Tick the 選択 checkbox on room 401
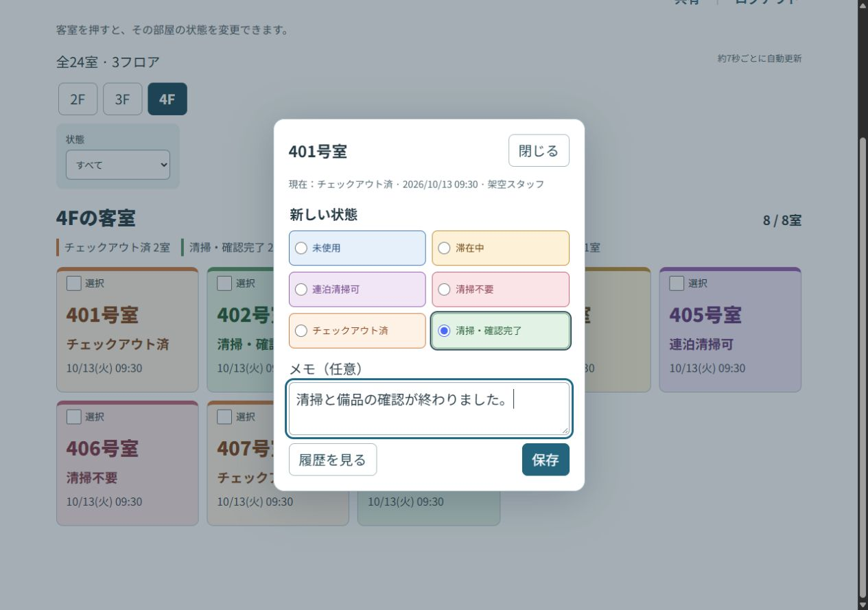Image resolution: width=868 pixels, height=610 pixels. point(74,283)
